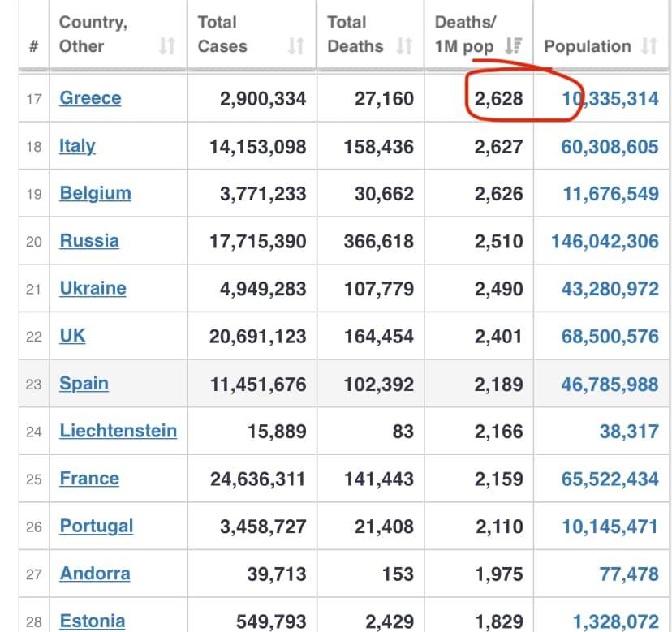Open the Portugal country link
Viewport: 672px width, 632px height.
pos(96,526)
